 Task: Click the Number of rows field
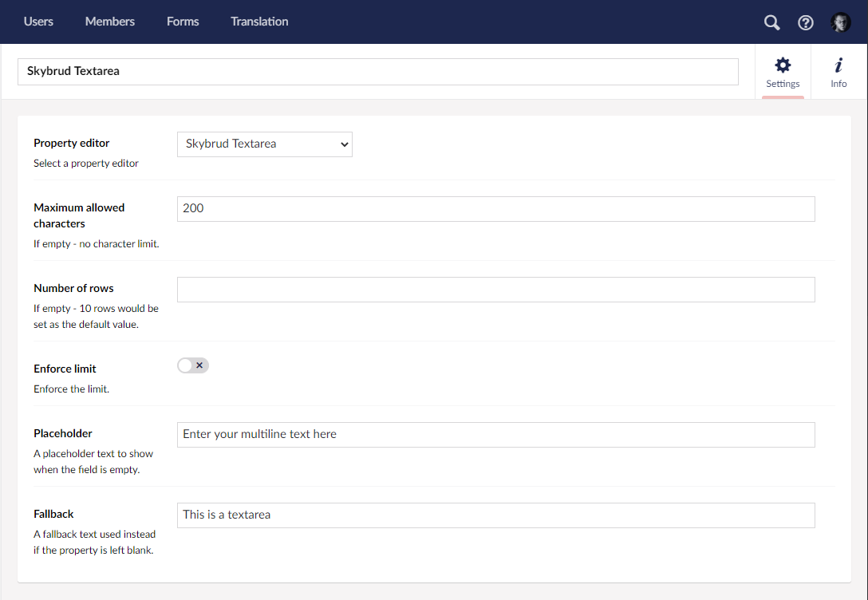(496, 290)
